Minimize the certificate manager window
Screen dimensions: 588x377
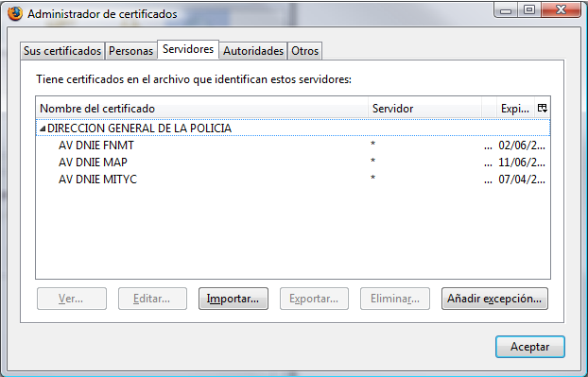click(506, 9)
